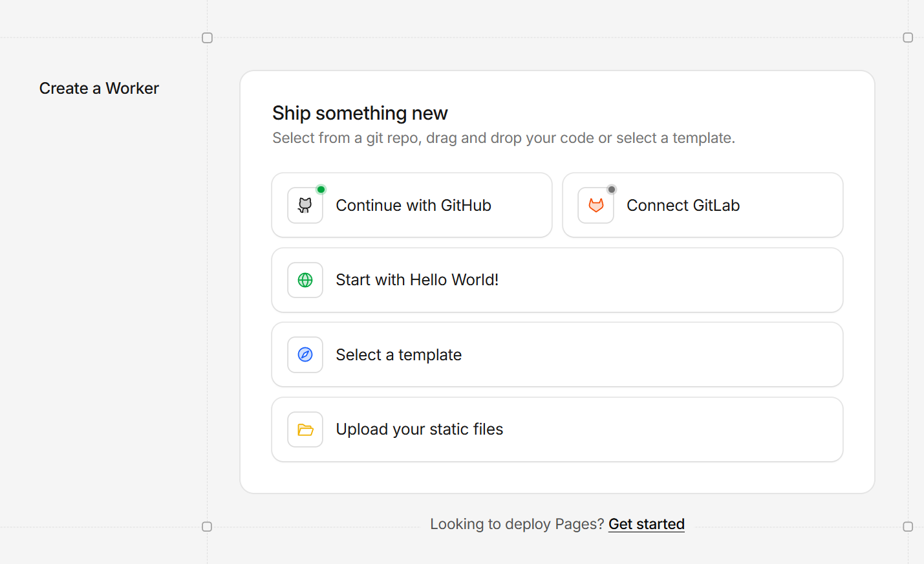Viewport: 924px width, 564px height.
Task: Click the Select from a git repo subtitle
Action: [x=503, y=138]
